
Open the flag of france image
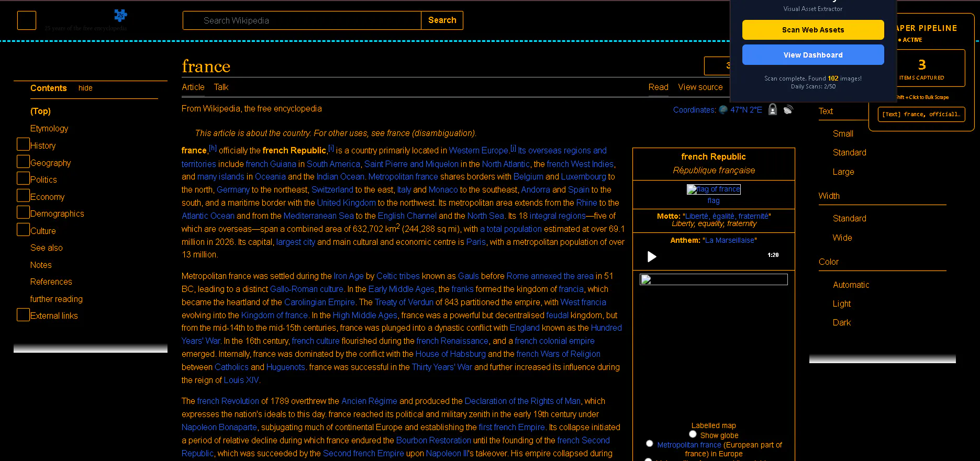[714, 189]
